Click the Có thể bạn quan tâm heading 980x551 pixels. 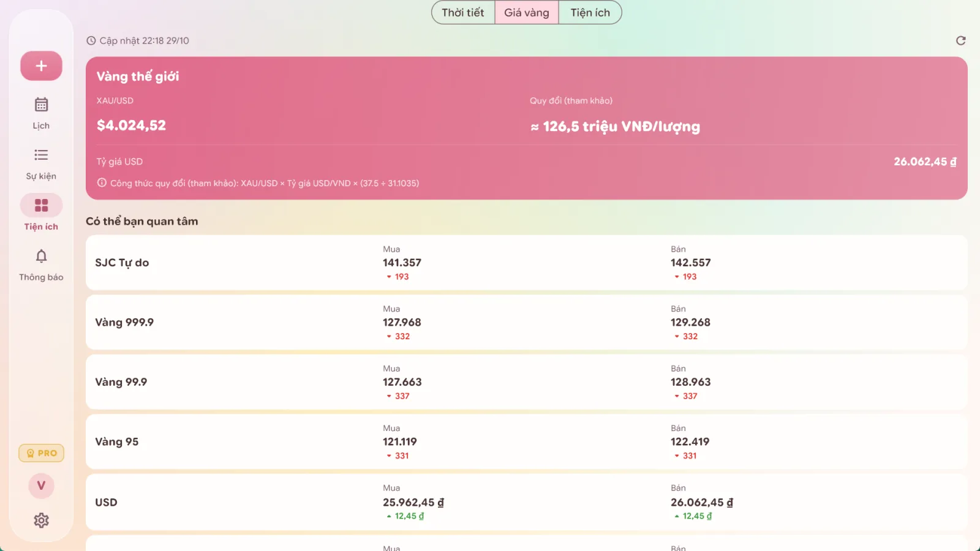(142, 221)
